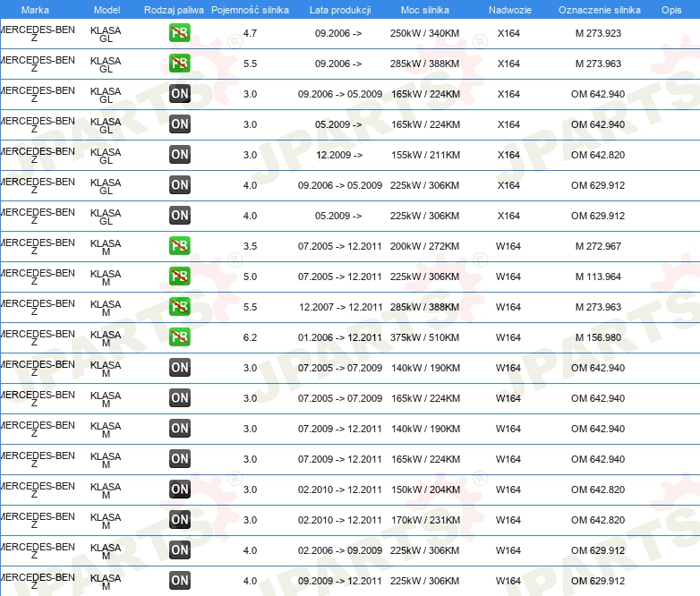
Task: Click the 250kW / 340KM power value
Action: (424, 33)
